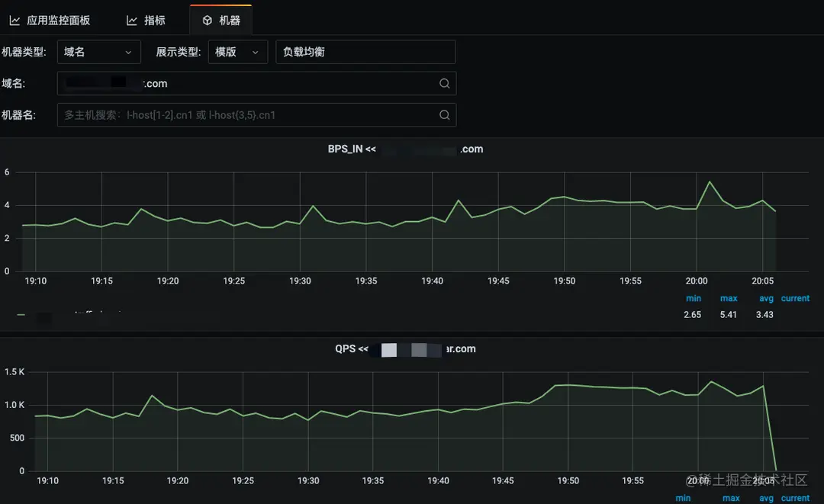
Task: Switch to the 指标 tab
Action: click(x=146, y=21)
